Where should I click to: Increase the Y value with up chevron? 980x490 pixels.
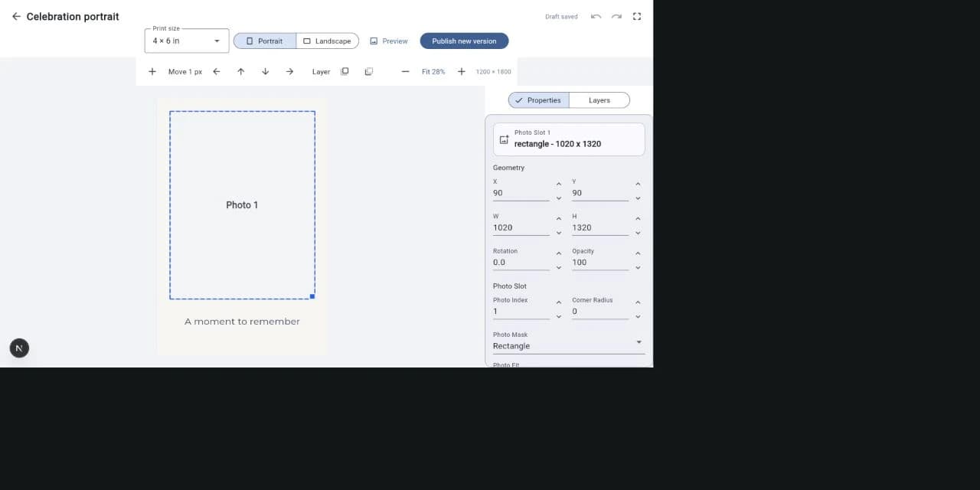[638, 184]
